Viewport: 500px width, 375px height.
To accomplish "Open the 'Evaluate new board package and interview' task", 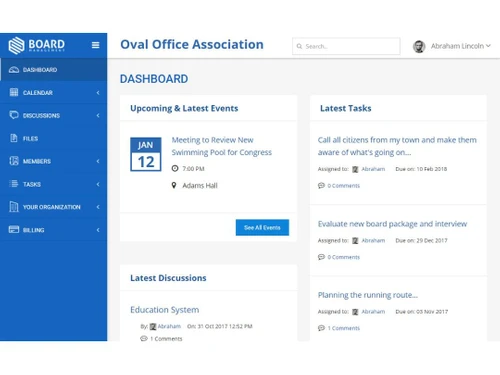I will click(392, 224).
